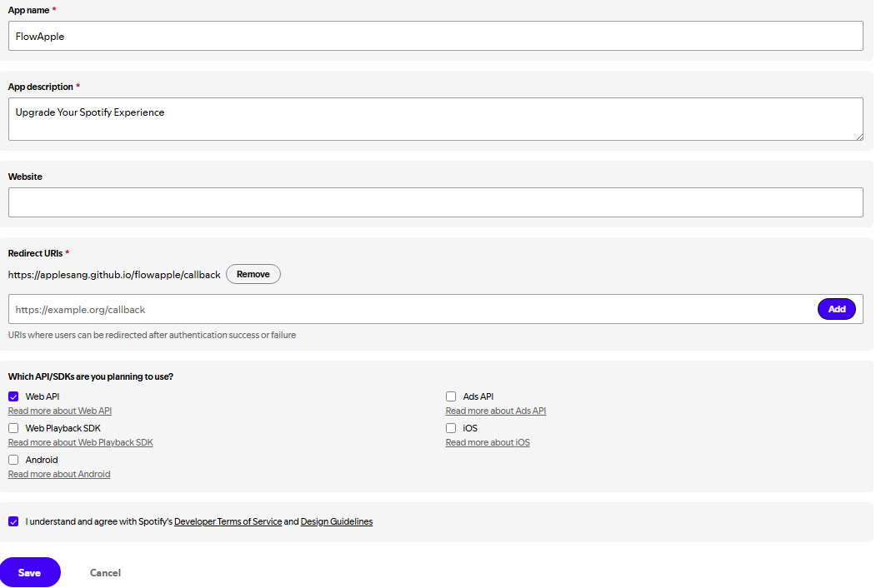Viewport: 886px width, 588px height.
Task: Focus the Website input field
Action: click(436, 202)
